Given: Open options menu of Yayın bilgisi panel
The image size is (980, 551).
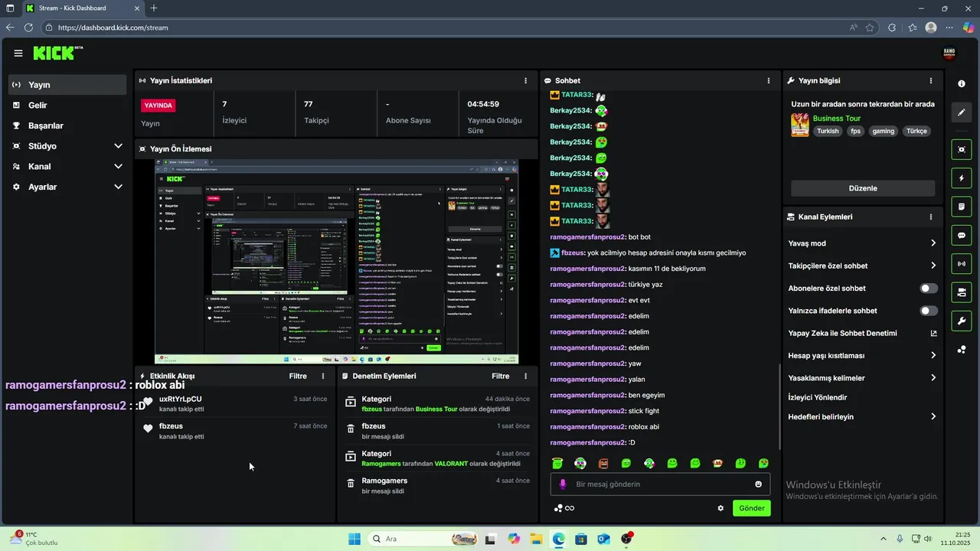Looking at the screenshot, I should pyautogui.click(x=931, y=80).
